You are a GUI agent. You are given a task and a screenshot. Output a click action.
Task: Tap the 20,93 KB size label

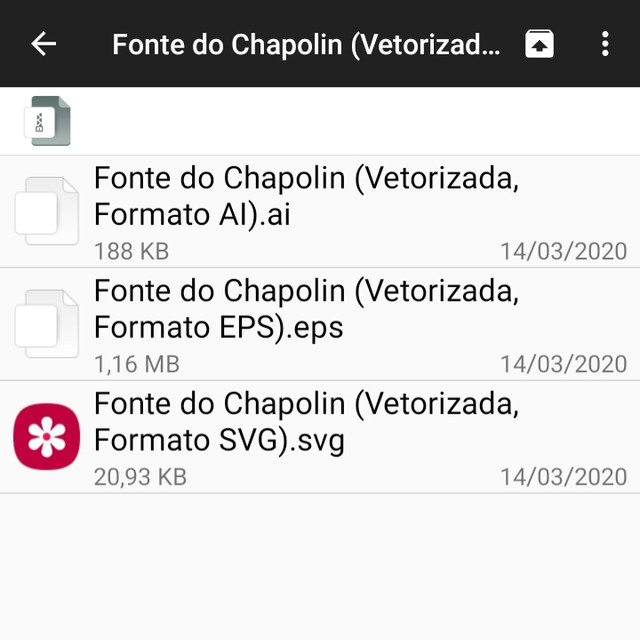(x=140, y=477)
